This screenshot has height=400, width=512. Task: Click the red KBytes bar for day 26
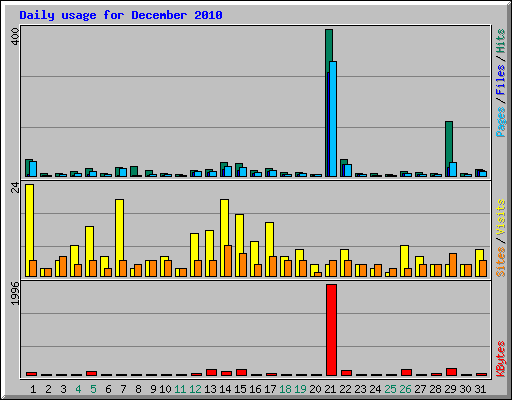[x=406, y=372]
